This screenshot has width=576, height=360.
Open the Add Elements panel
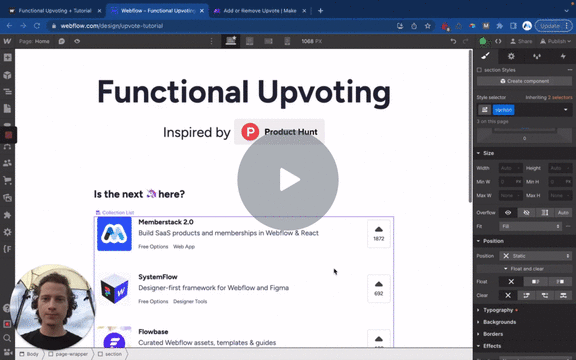(x=7, y=57)
